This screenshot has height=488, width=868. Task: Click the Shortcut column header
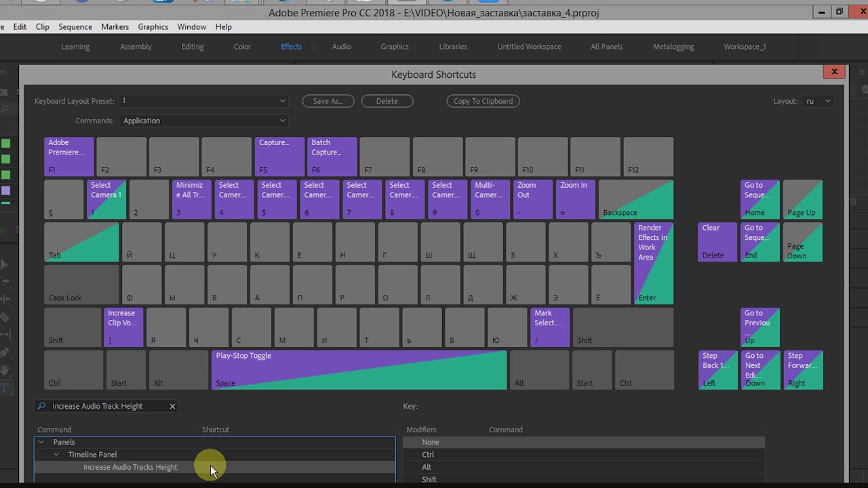click(x=216, y=430)
